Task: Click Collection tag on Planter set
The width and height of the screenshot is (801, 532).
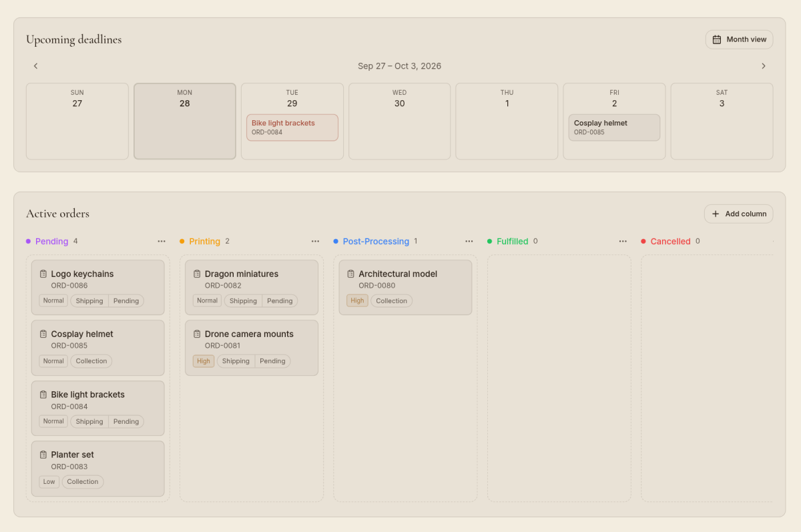Action: click(83, 482)
